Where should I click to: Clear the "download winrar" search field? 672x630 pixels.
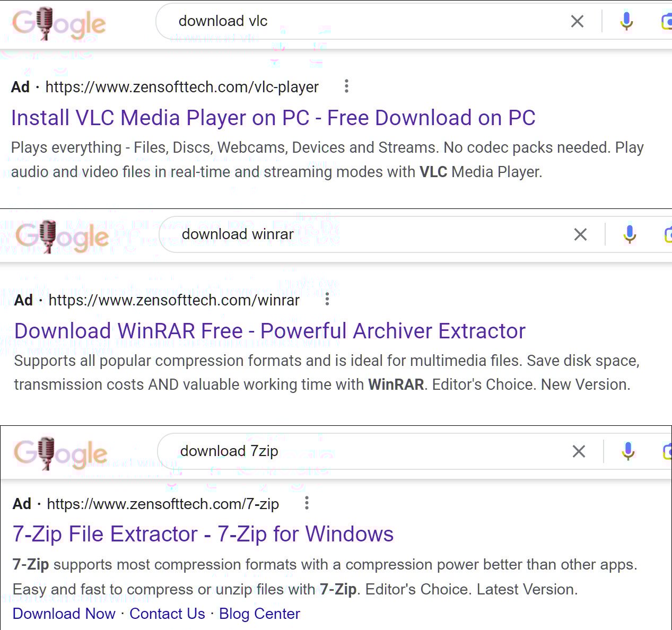coord(580,234)
